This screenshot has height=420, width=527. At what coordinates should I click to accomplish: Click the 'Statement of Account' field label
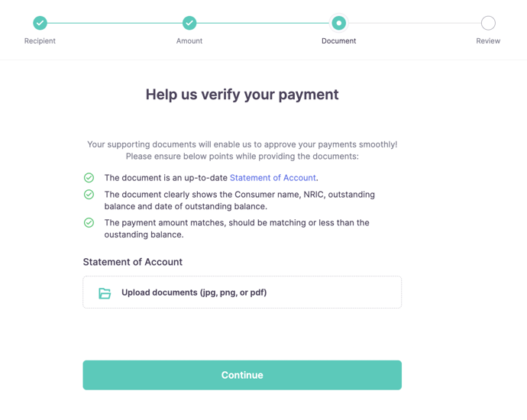(133, 262)
